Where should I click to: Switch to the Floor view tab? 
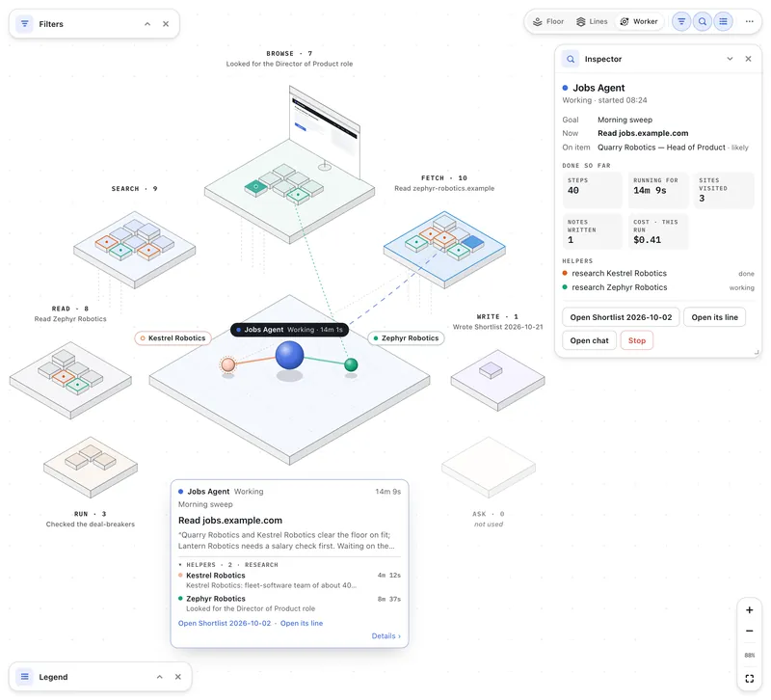coord(548,21)
